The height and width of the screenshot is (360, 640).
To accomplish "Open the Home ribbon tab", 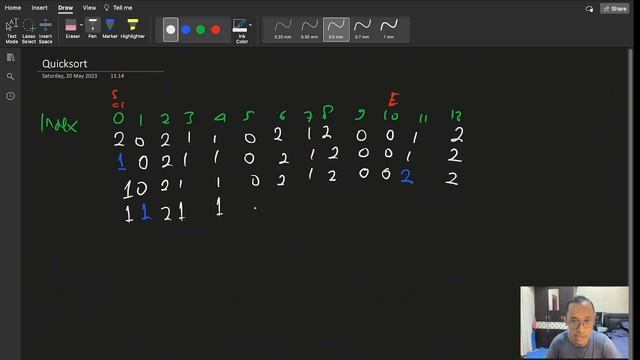I will pyautogui.click(x=13, y=8).
